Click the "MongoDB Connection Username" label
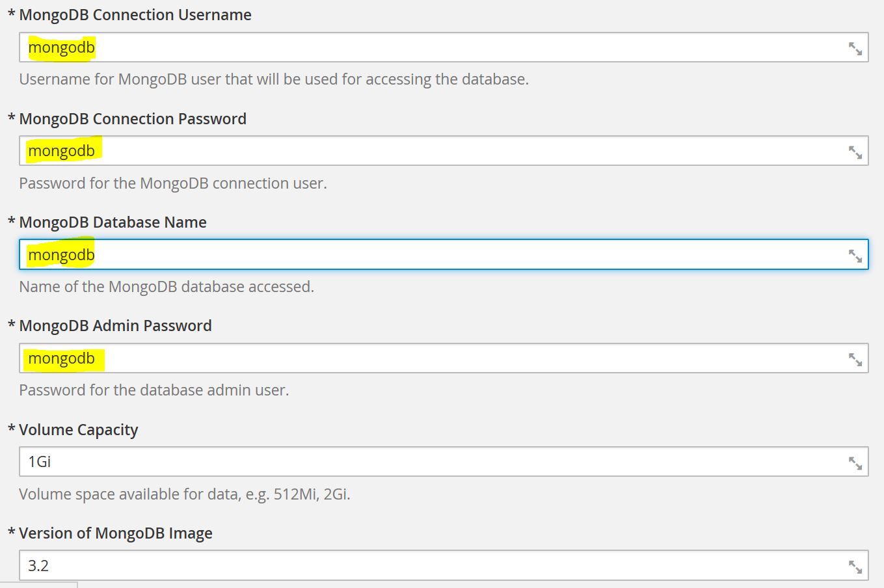Screen dimensions: 884x588 135,15
